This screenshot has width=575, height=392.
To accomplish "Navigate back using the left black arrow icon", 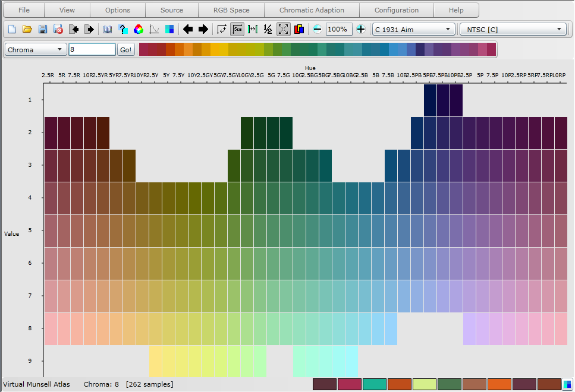I will [187, 29].
